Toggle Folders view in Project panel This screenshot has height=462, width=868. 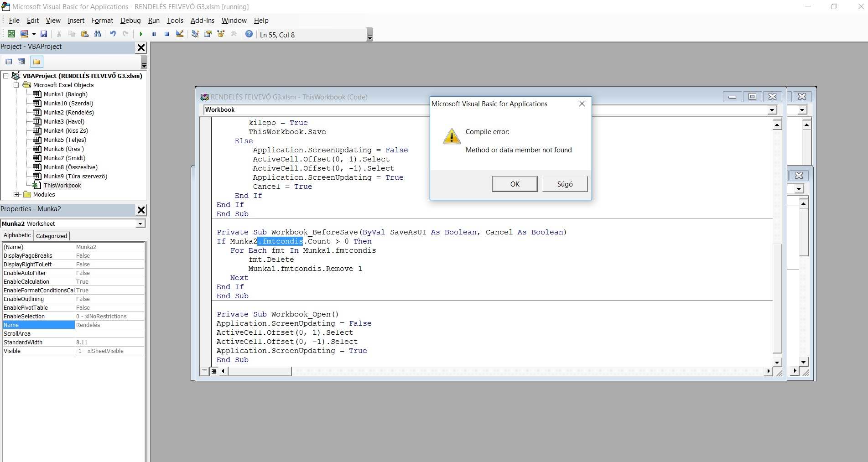click(x=37, y=62)
